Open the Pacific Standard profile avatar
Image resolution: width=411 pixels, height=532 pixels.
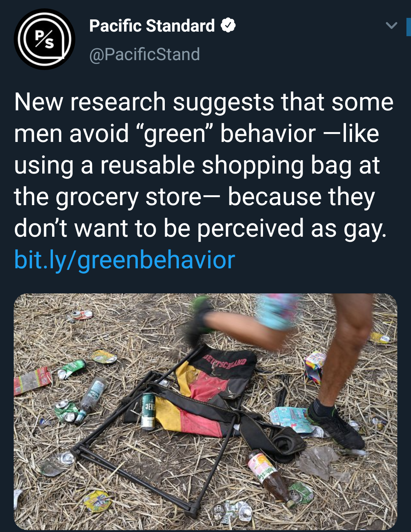click(x=45, y=39)
